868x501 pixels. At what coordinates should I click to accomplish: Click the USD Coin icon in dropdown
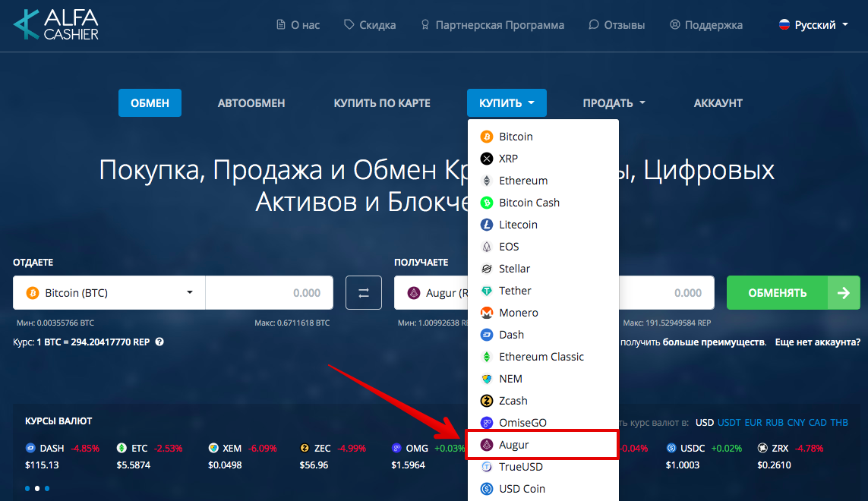pos(487,489)
